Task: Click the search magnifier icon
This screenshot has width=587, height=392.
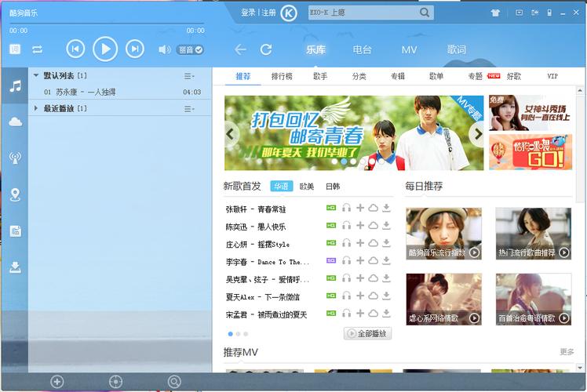Action: click(425, 13)
